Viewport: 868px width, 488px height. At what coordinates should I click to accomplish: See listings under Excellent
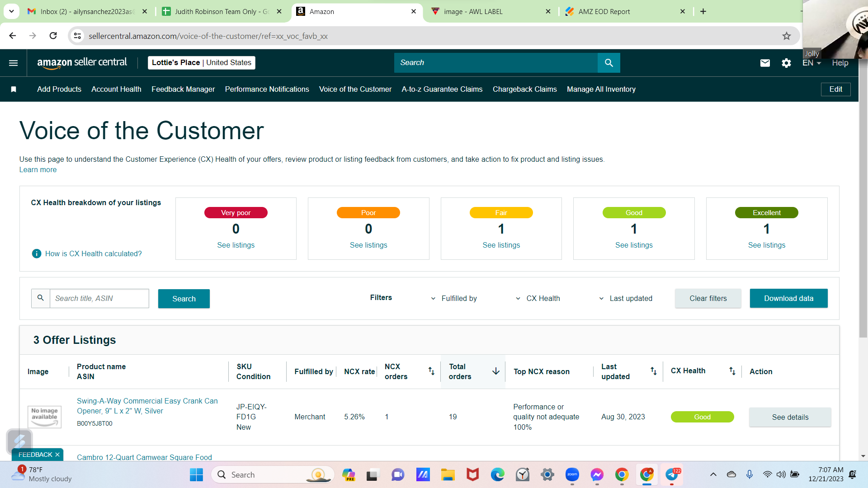coord(767,245)
